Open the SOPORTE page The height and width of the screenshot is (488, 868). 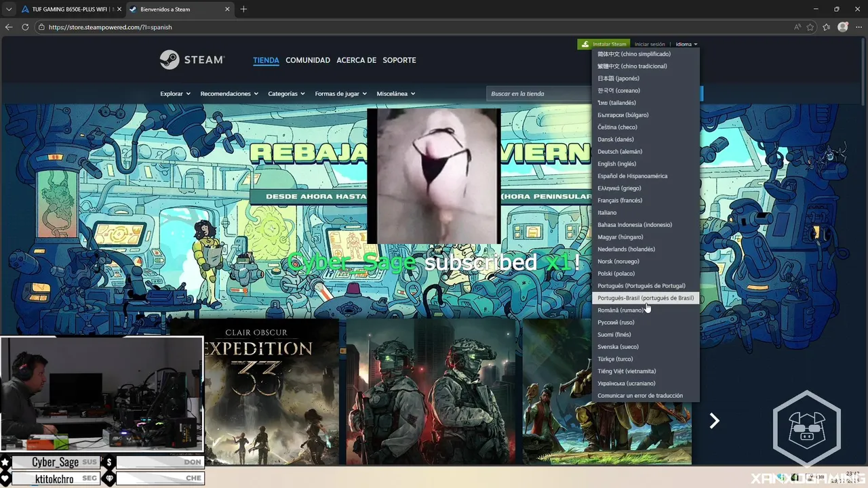pos(399,60)
